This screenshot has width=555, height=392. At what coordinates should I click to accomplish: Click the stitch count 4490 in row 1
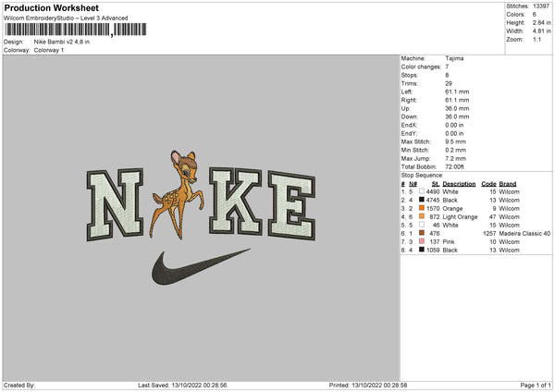[433, 191]
